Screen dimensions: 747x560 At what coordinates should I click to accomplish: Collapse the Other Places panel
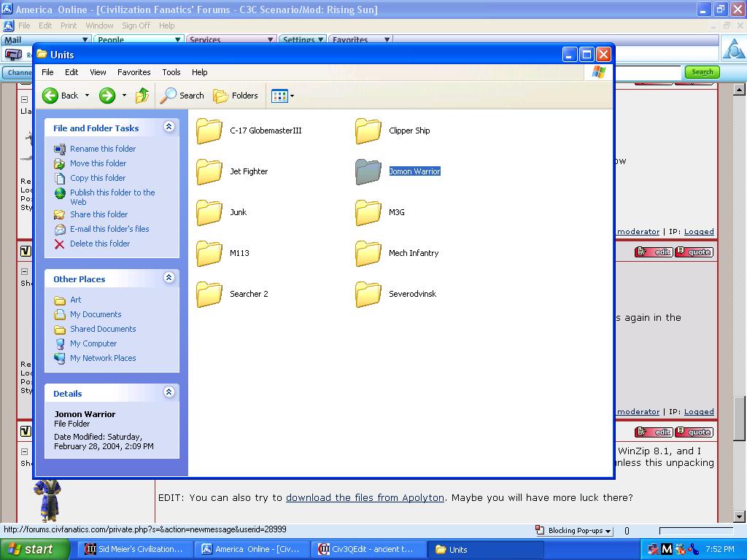pos(169,278)
